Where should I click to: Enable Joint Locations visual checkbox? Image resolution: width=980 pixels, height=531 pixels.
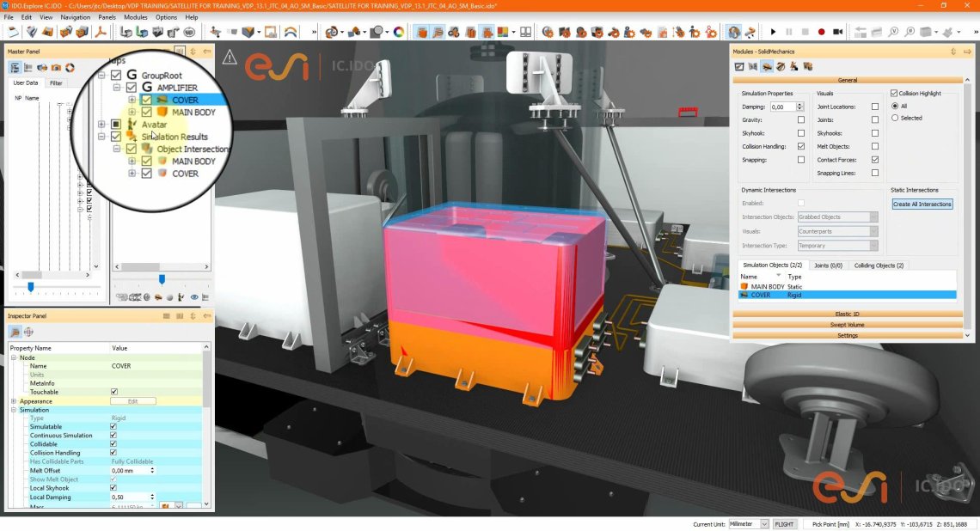click(x=875, y=107)
